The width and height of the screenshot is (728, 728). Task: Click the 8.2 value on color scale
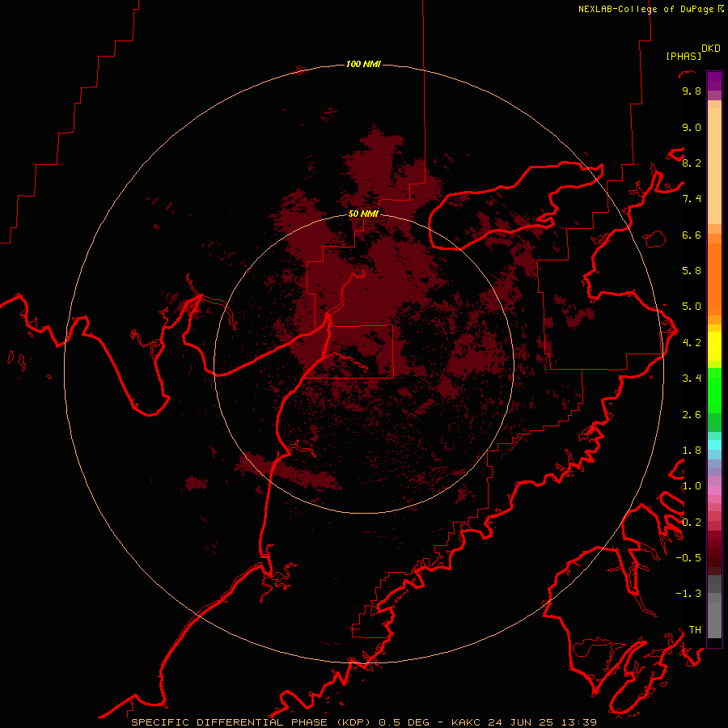pos(692,163)
